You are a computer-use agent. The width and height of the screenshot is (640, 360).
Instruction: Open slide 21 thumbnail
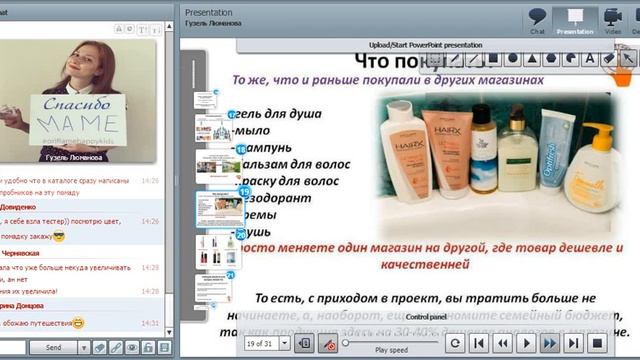point(213,288)
